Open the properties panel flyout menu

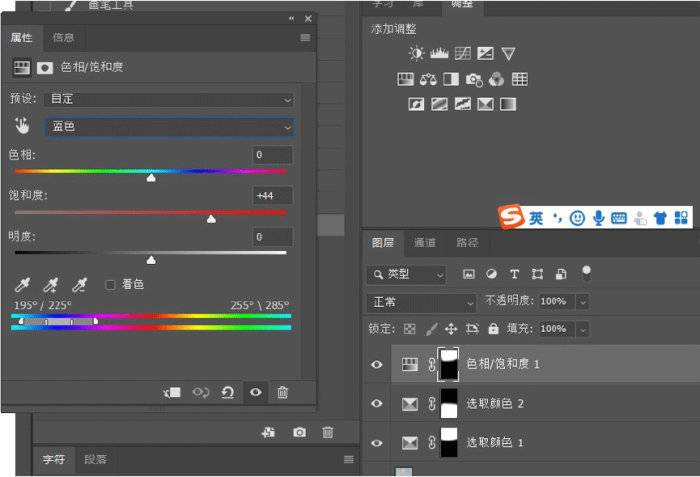pyautogui.click(x=305, y=38)
